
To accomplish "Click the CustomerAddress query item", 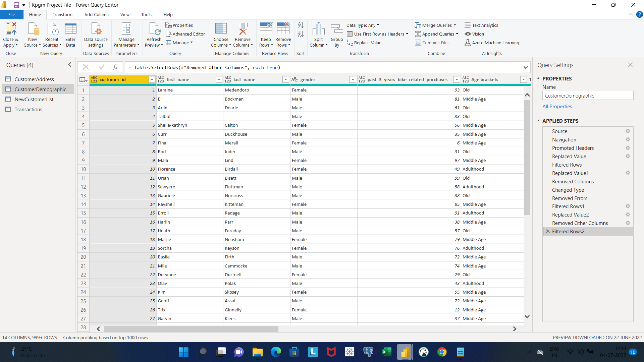I will (34, 79).
